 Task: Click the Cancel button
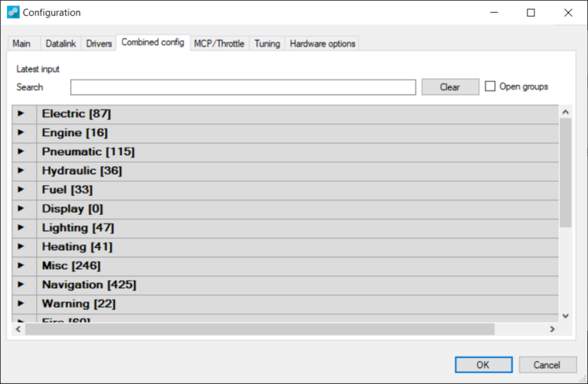(x=547, y=365)
